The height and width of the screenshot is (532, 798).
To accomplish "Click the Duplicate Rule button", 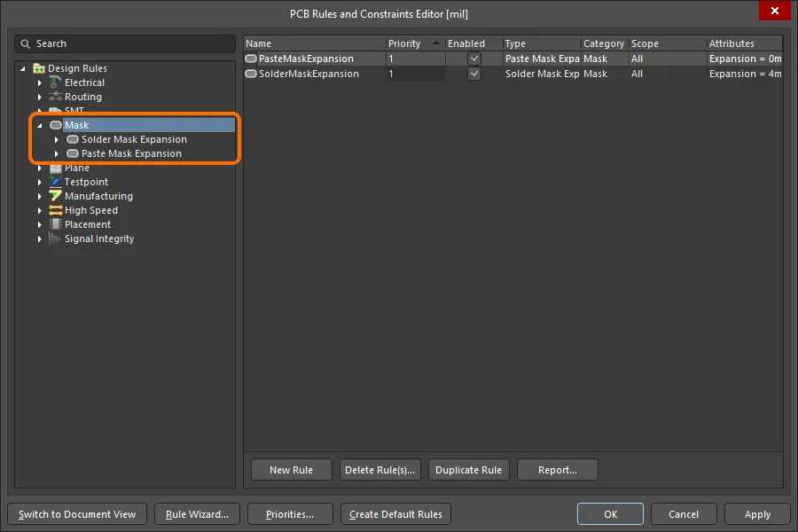I will pos(469,470).
